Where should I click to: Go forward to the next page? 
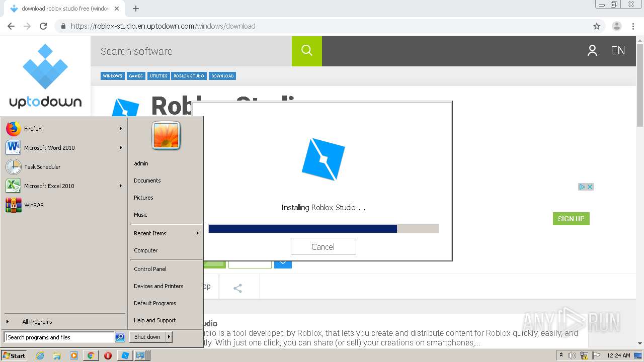27,26
